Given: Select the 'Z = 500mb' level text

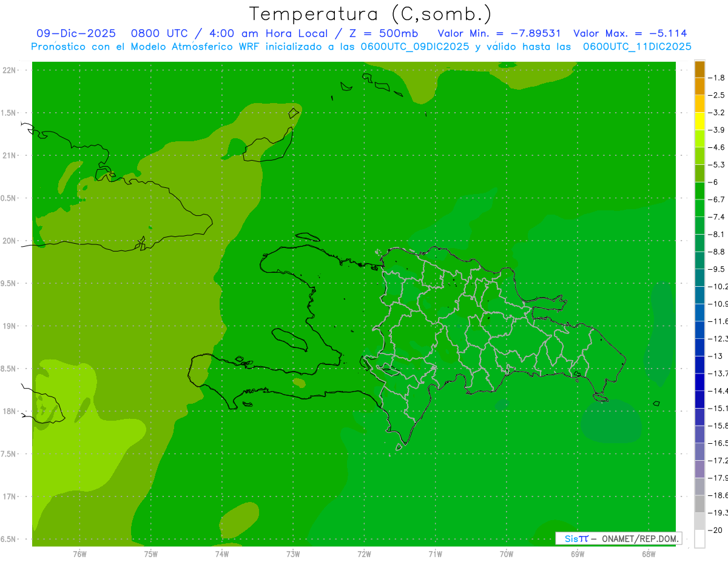Looking at the screenshot, I should click(x=382, y=33).
